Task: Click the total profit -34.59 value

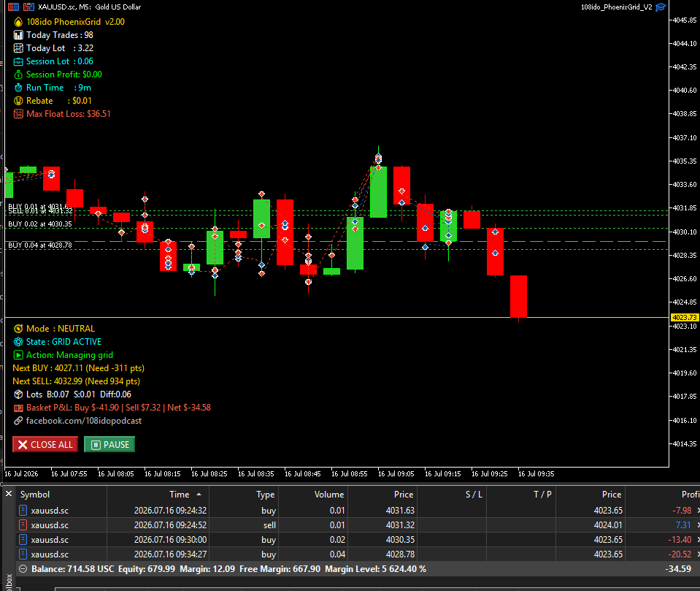Action: click(x=678, y=569)
